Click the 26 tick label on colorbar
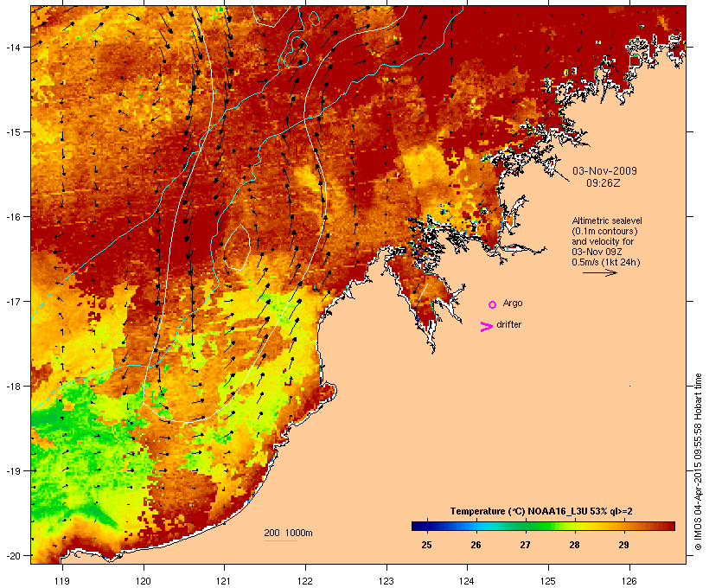709x588 pixels. (x=476, y=545)
